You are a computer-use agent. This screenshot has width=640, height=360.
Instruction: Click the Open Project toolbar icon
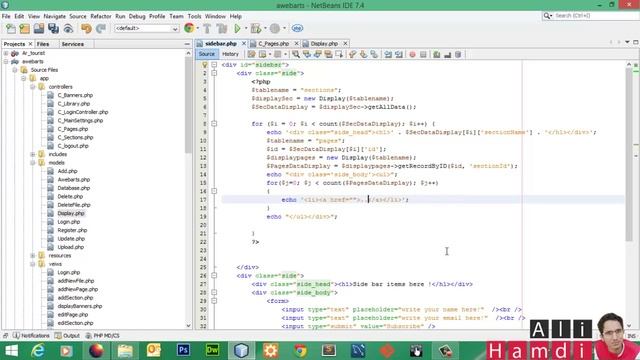pos(39,28)
